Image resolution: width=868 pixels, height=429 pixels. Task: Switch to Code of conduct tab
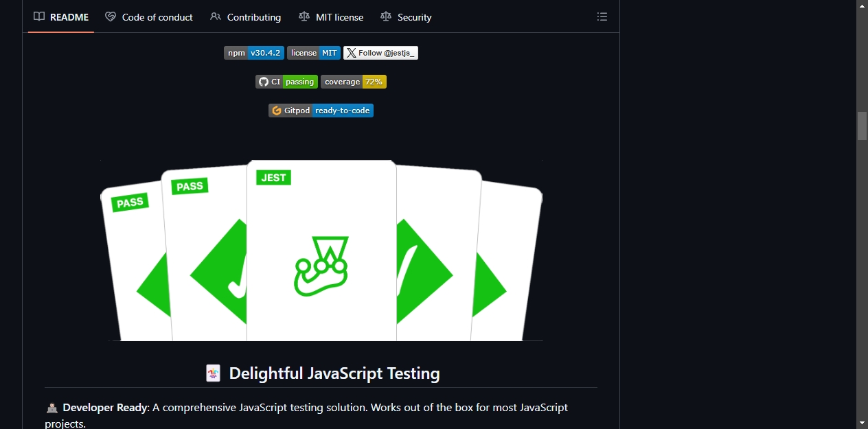(x=149, y=17)
